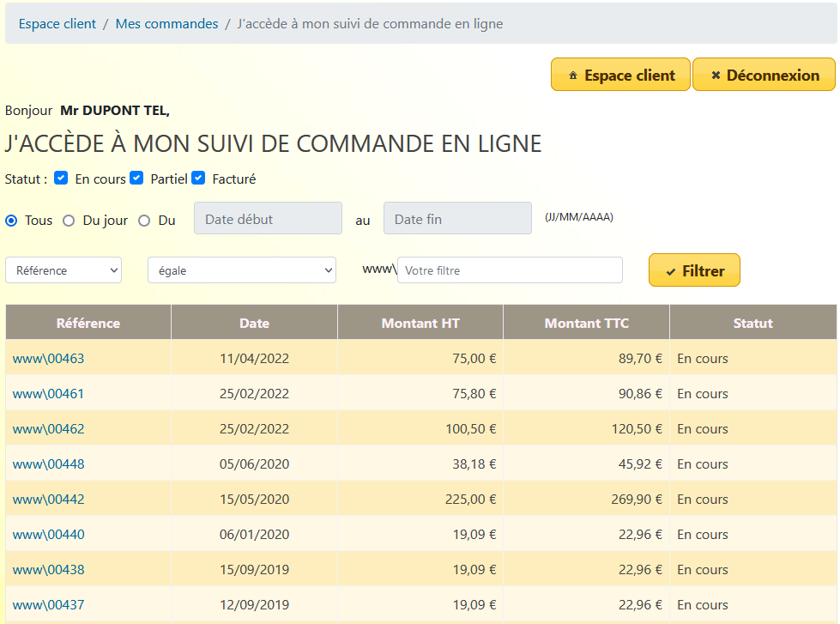Focus the Date fin input field
Viewport: 840px width, 624px height.
tap(457, 219)
